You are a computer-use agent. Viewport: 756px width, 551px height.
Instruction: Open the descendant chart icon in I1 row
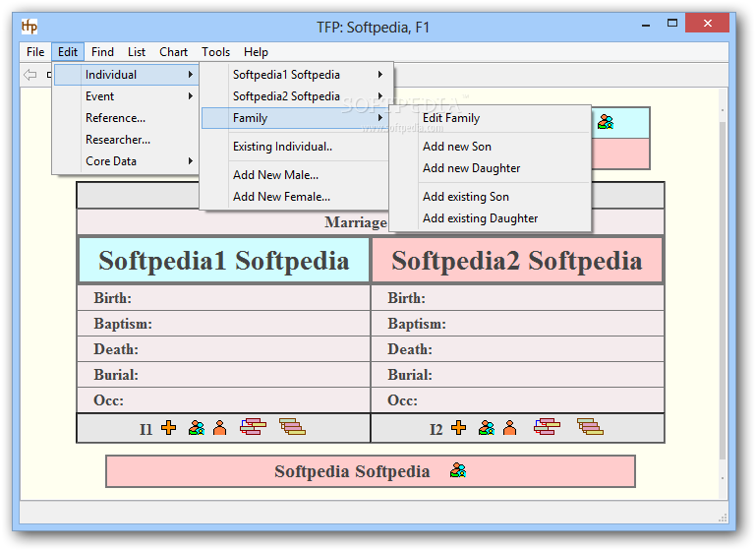click(x=292, y=426)
